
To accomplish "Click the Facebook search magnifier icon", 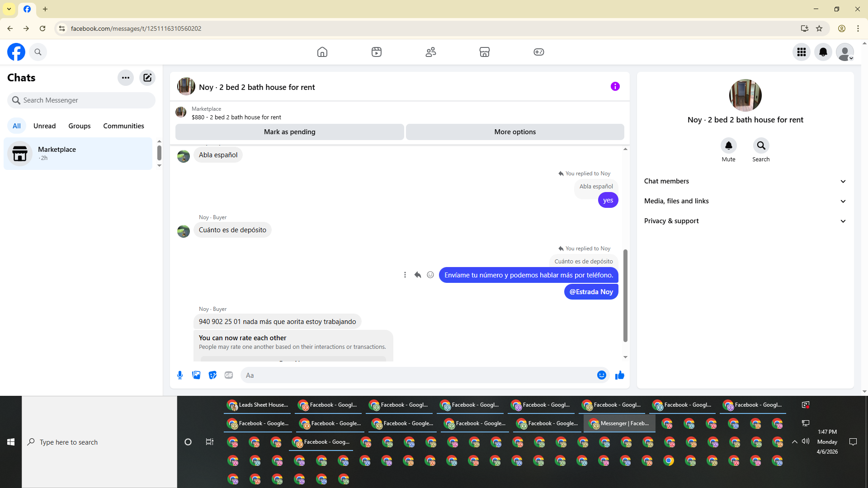I will (38, 52).
